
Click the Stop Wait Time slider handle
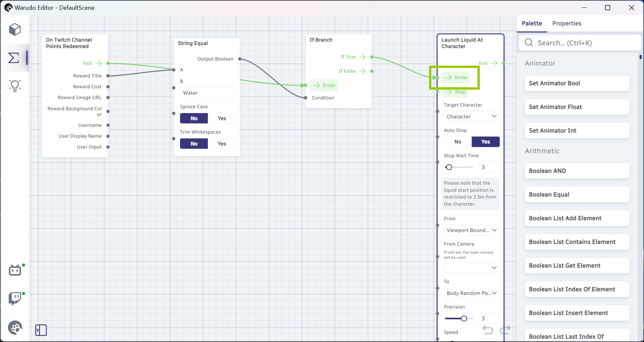tap(449, 167)
